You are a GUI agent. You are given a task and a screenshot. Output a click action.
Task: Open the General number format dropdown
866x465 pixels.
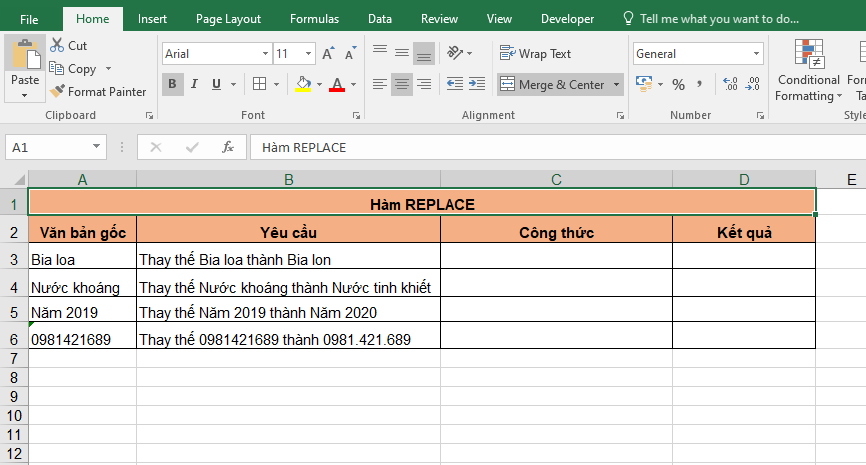[756, 54]
